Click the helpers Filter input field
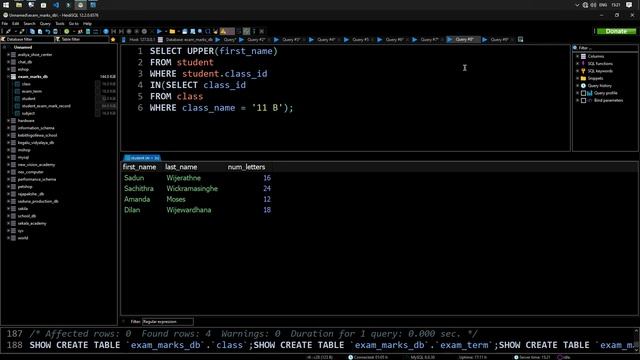The height and width of the screenshot is (360, 640). (606, 48)
